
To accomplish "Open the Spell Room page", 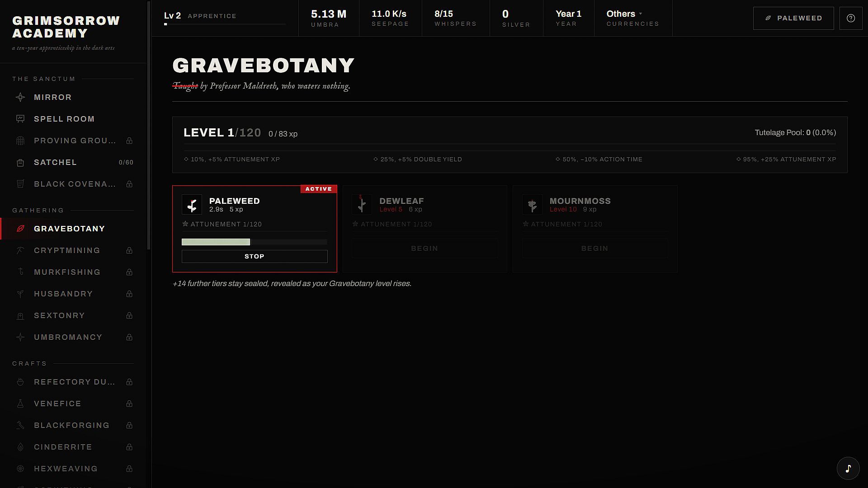I will point(73,119).
